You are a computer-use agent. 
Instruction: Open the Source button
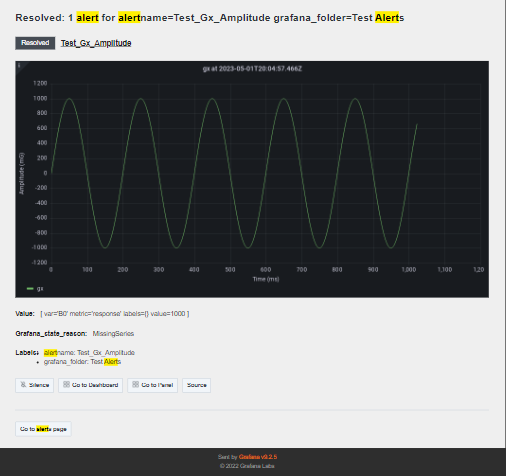(x=196, y=385)
